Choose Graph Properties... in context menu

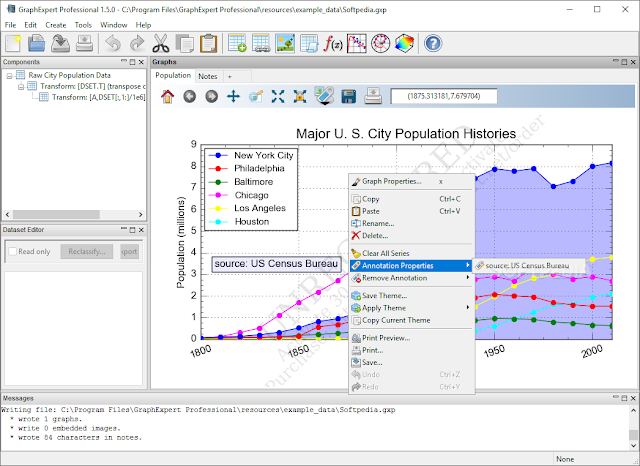(411, 181)
